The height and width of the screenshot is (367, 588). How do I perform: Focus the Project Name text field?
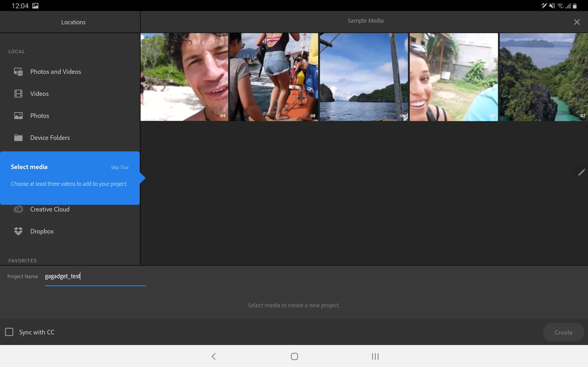tap(95, 277)
